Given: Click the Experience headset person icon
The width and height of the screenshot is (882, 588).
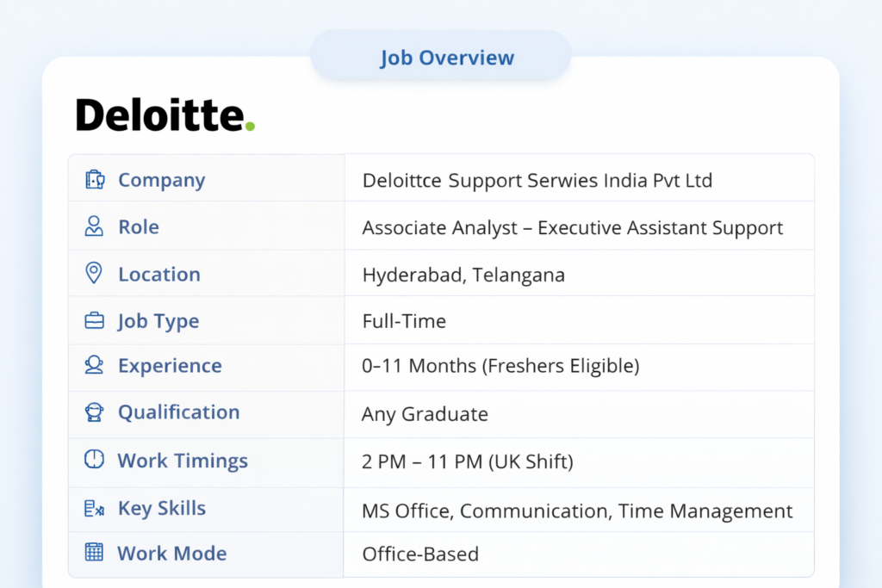Looking at the screenshot, I should 94,366.
